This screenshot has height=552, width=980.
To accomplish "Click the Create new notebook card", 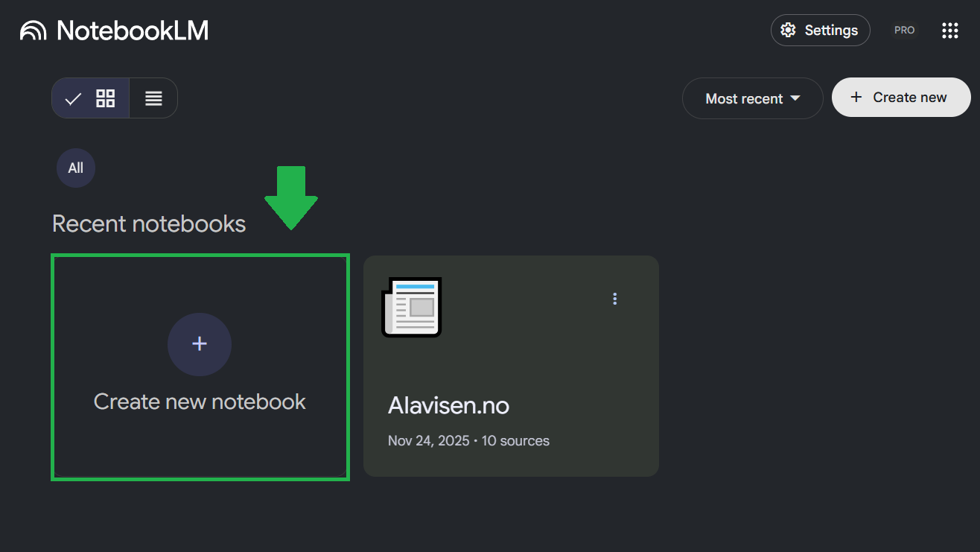I will [x=200, y=367].
